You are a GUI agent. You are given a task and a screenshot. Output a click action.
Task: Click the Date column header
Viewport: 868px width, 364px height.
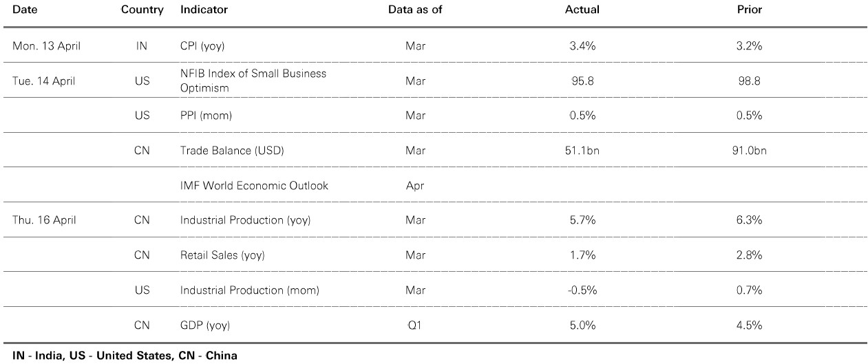(x=24, y=10)
